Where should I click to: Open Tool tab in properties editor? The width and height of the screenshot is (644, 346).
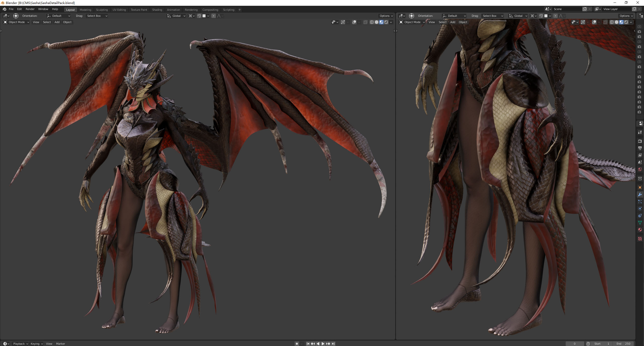point(640,132)
